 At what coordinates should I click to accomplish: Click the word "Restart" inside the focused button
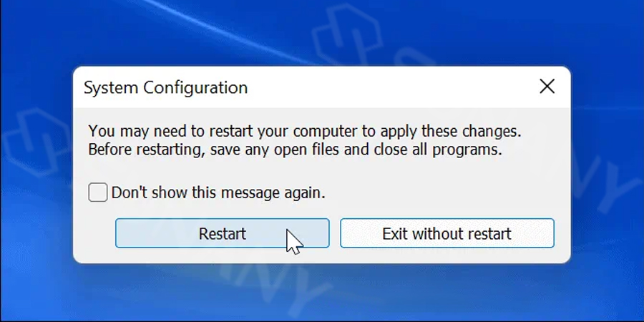coord(223,234)
